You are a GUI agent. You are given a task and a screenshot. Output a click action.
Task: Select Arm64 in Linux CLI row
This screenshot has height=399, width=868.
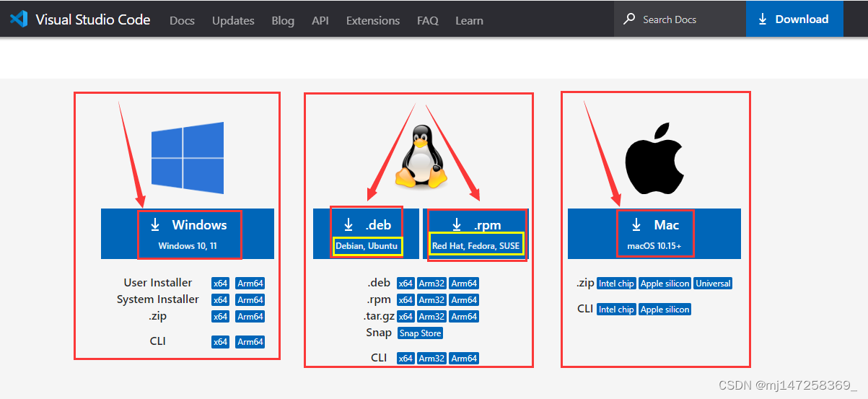pos(464,358)
